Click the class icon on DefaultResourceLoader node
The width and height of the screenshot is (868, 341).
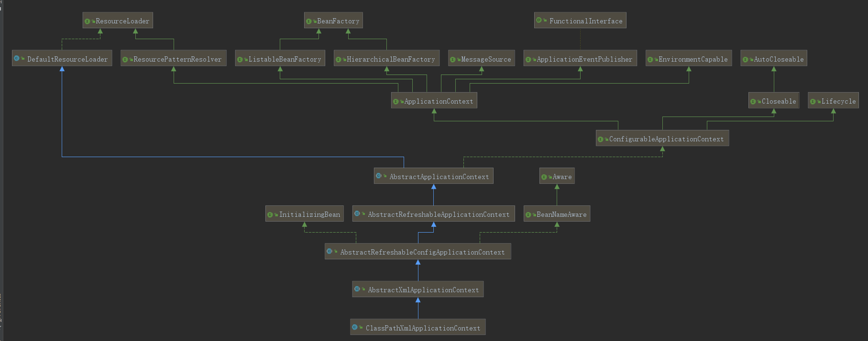[x=17, y=58]
